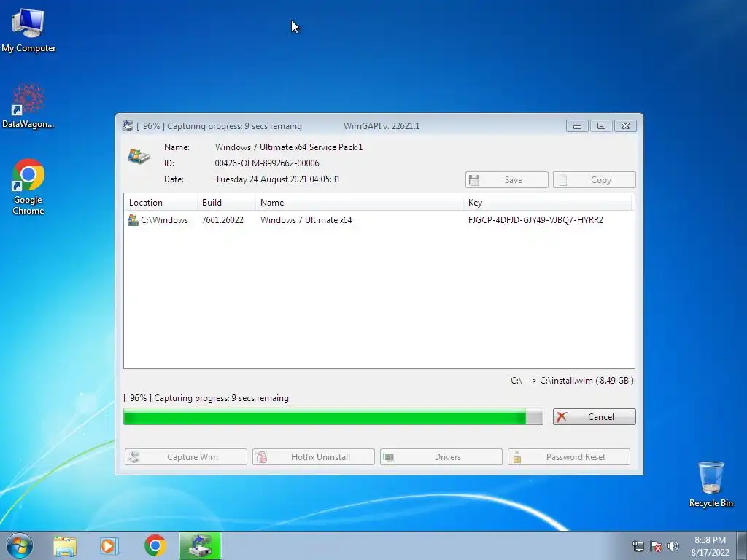Open the DataWagon desktop shortcut
The width and height of the screenshot is (747, 560).
28,106
